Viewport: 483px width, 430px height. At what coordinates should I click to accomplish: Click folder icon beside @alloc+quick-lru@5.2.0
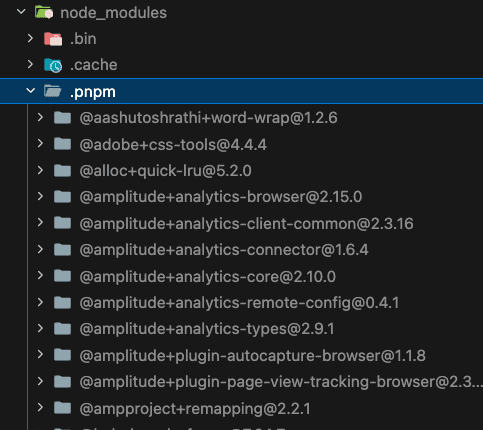coord(62,170)
